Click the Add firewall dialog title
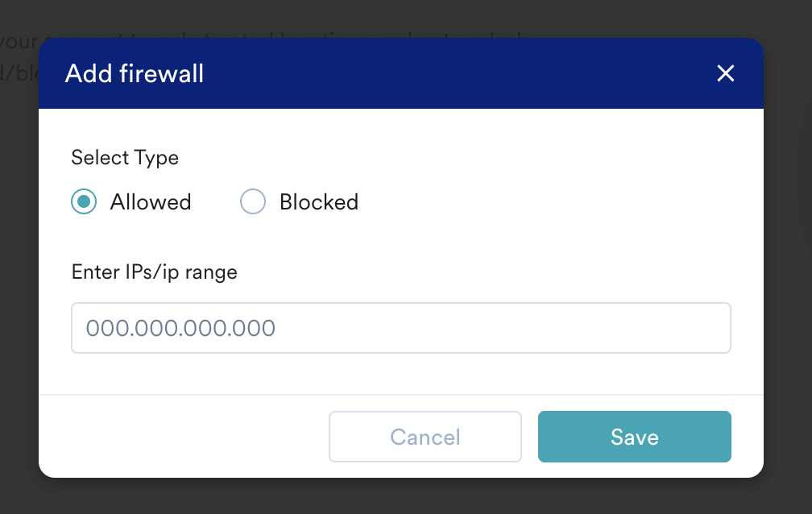Viewport: 812px width, 514px height. tap(135, 73)
